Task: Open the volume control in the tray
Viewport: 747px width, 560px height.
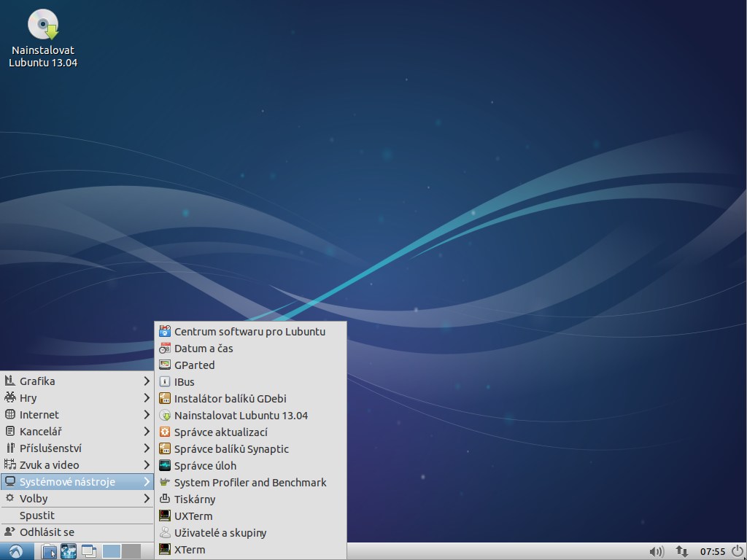Action: (657, 551)
